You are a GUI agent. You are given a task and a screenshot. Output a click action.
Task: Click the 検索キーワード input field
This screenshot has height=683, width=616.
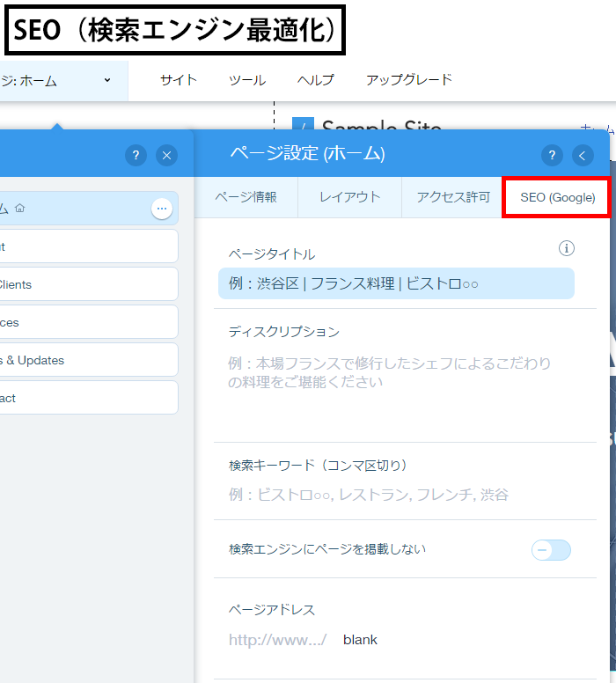pos(396,495)
